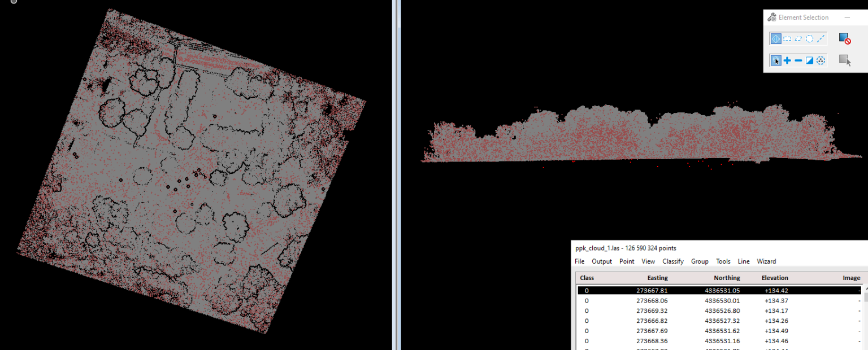Viewport: 868px width, 350px height.
Task: Select the Shape selection method icon
Action: click(798, 38)
